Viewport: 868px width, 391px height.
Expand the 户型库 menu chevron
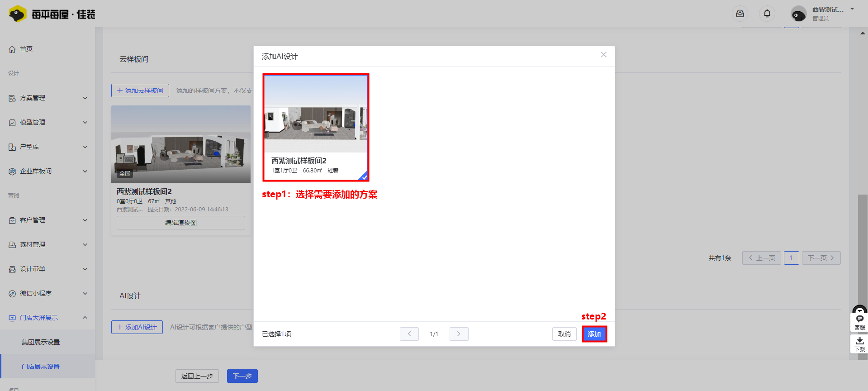point(85,147)
